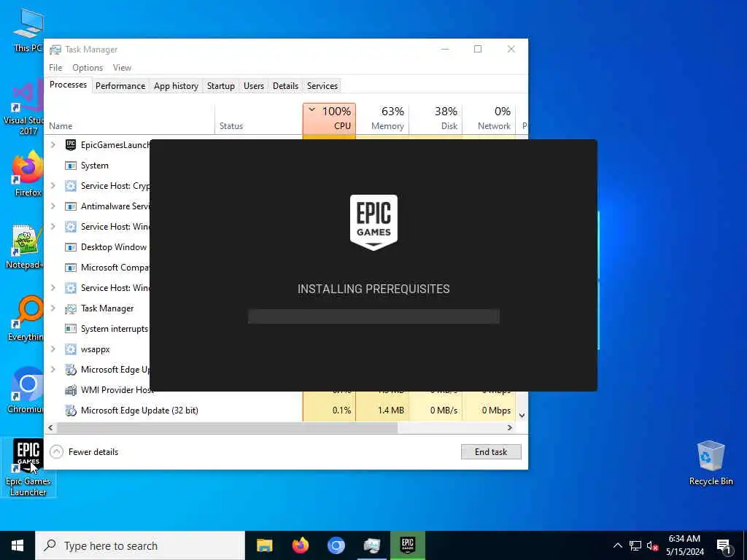Click the taskbar search box
Viewport: 747px width, 560px height.
[x=140, y=545]
